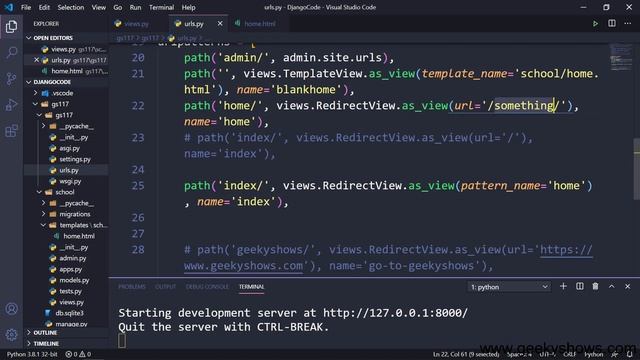This screenshot has height=360, width=640.
Task: Click errors and warnings status indicator
Action: (x=78, y=354)
